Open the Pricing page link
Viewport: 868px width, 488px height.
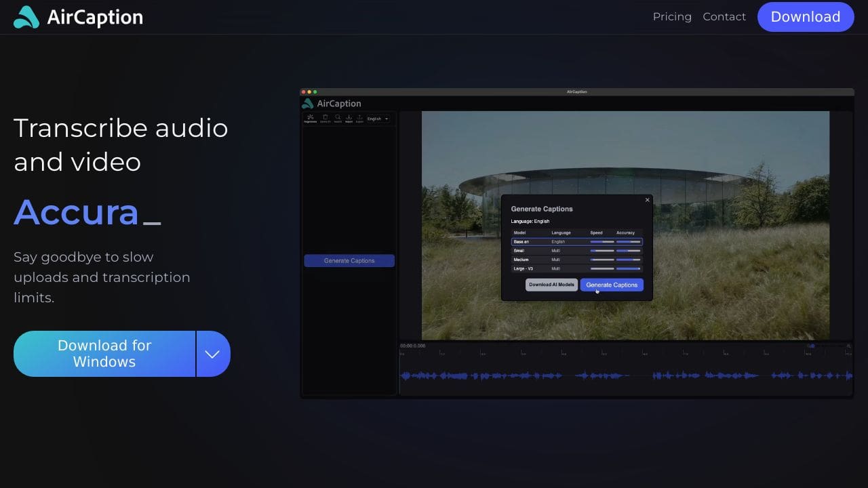point(672,17)
